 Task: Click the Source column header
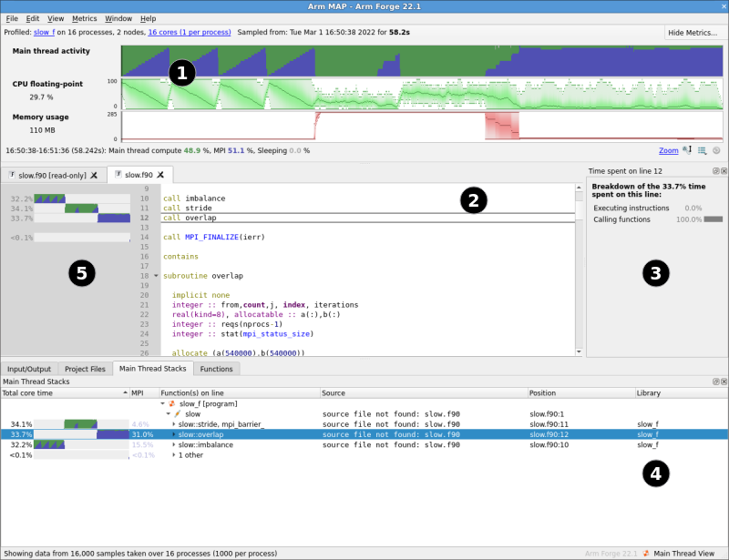coord(424,393)
